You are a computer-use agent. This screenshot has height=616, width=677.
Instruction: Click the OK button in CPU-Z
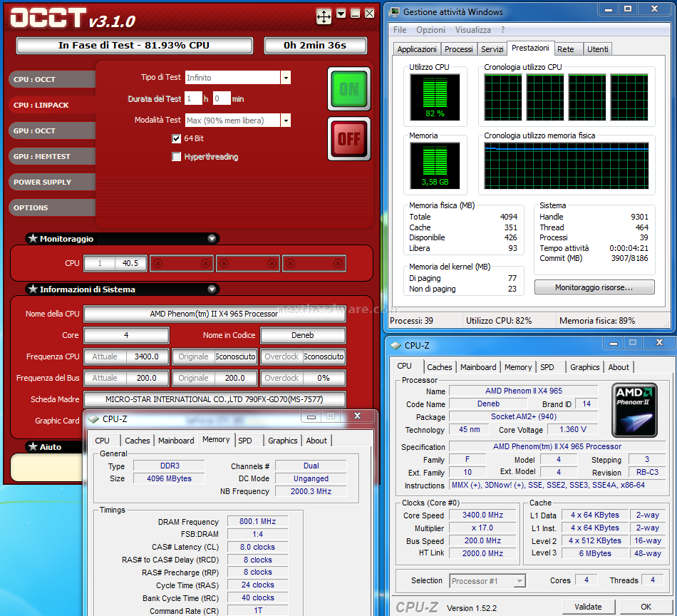646,607
